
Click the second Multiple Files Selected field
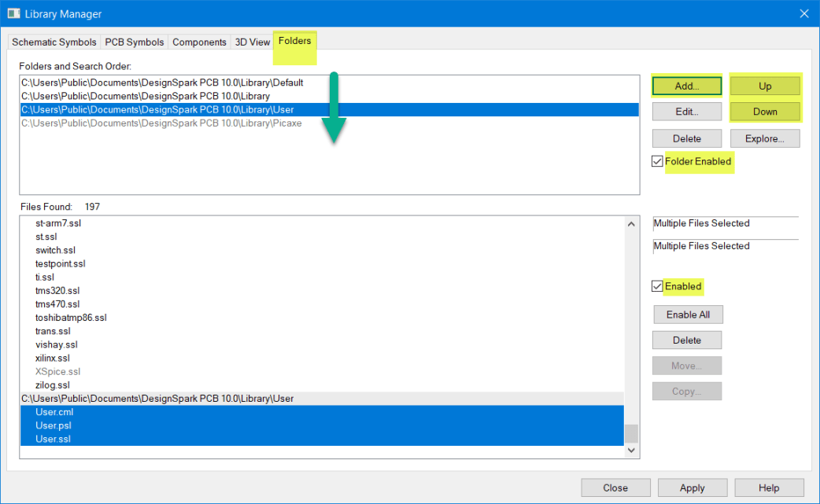pyautogui.click(x=726, y=246)
